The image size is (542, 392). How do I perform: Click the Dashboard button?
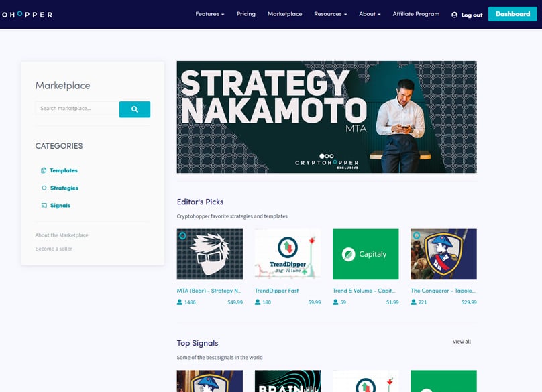click(x=512, y=14)
